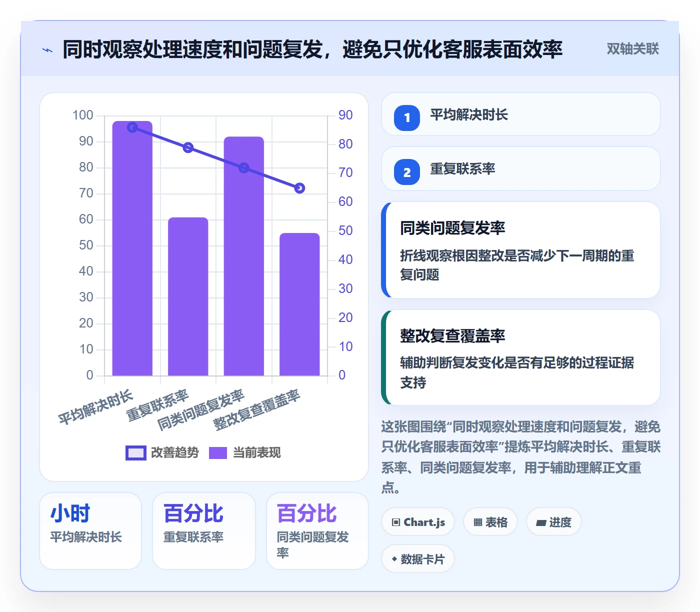700x612 pixels.
Task: Open the 整改复查覆盖率 card heading
Action: 452,335
